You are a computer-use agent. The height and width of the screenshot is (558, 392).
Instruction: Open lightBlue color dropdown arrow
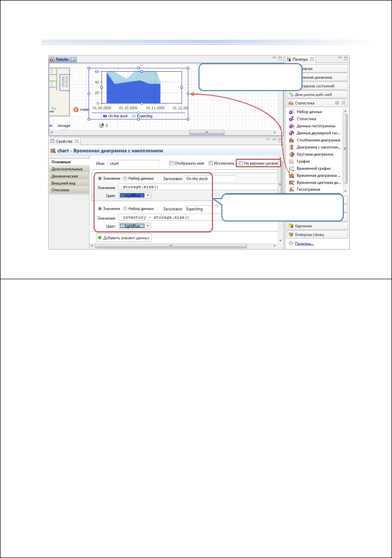click(x=148, y=226)
